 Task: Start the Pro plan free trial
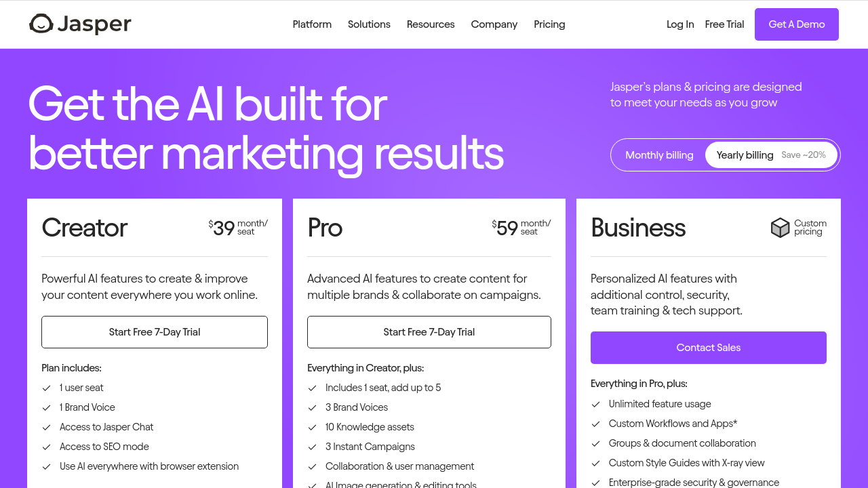429,332
